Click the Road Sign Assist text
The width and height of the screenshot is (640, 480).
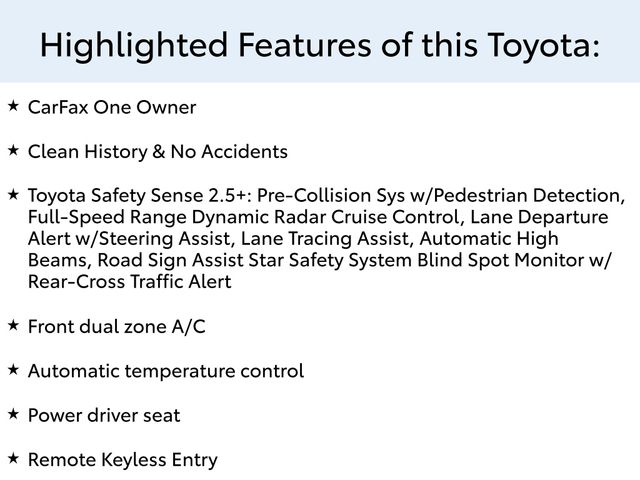170,260
